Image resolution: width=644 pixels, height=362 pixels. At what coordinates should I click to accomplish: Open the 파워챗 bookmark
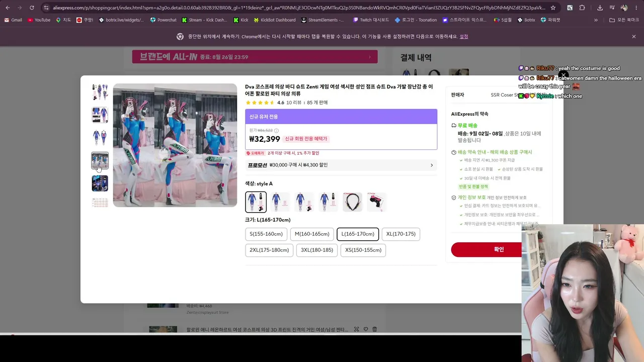click(x=550, y=20)
